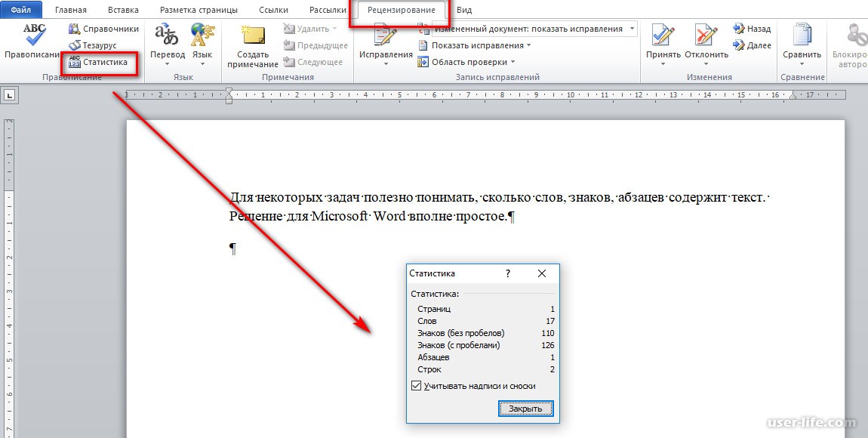Expand the Удалить comment dropdown arrow
Viewport: 868px width, 438px height.
tap(334, 29)
